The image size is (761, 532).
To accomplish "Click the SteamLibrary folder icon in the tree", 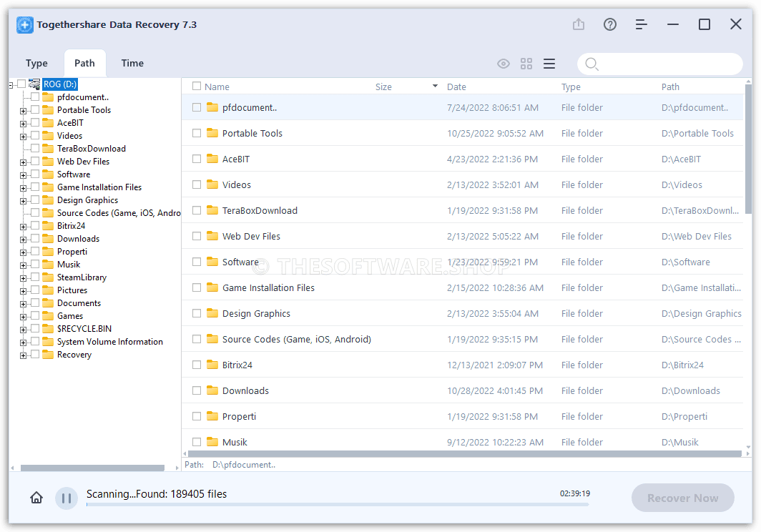I will [47, 277].
